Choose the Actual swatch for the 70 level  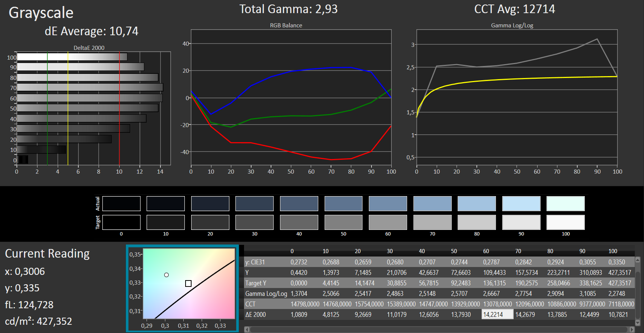(433, 204)
